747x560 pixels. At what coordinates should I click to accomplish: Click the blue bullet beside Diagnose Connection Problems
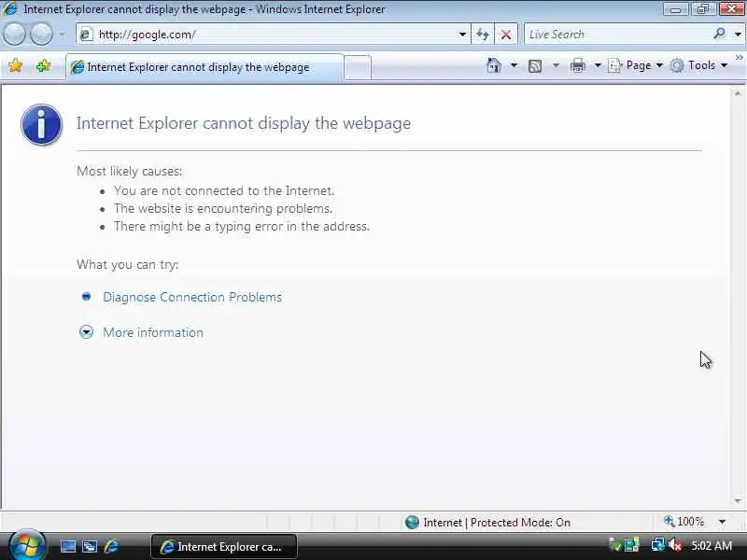86,297
